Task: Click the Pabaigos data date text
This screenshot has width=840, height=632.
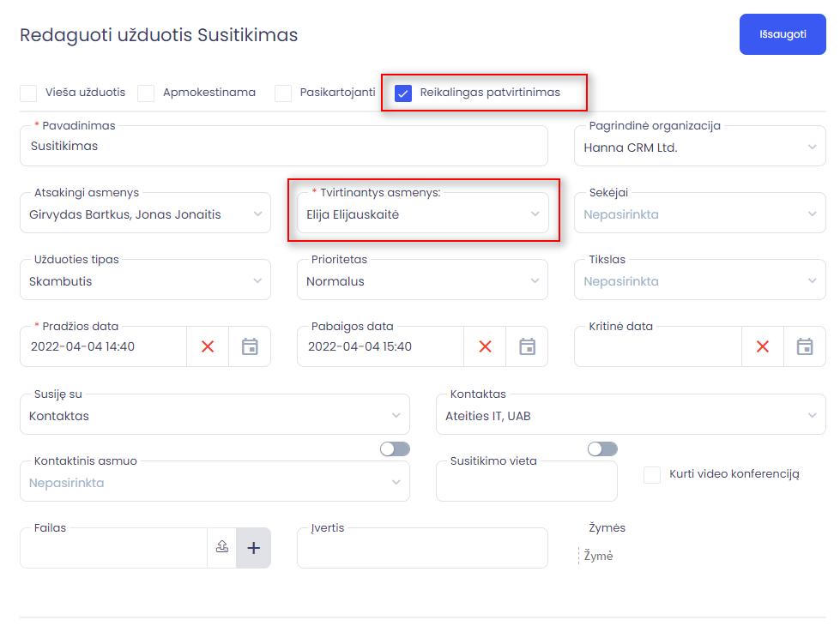Action: (x=360, y=346)
